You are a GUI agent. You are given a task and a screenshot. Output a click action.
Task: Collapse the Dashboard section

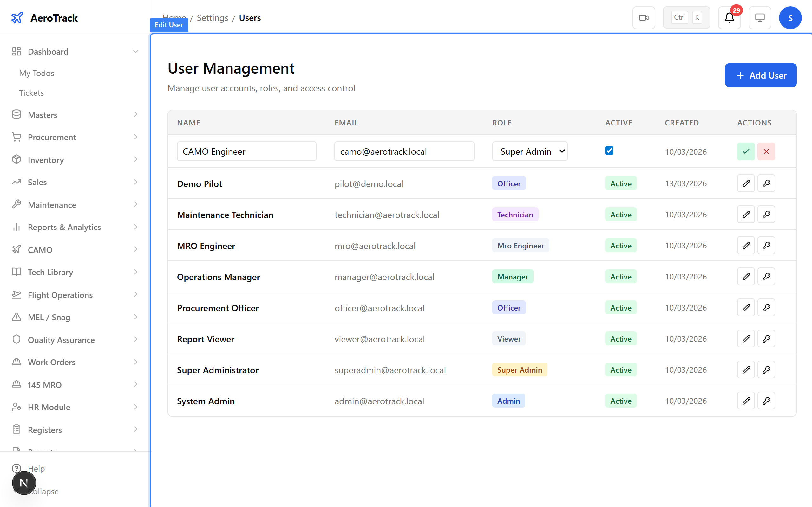[135, 51]
